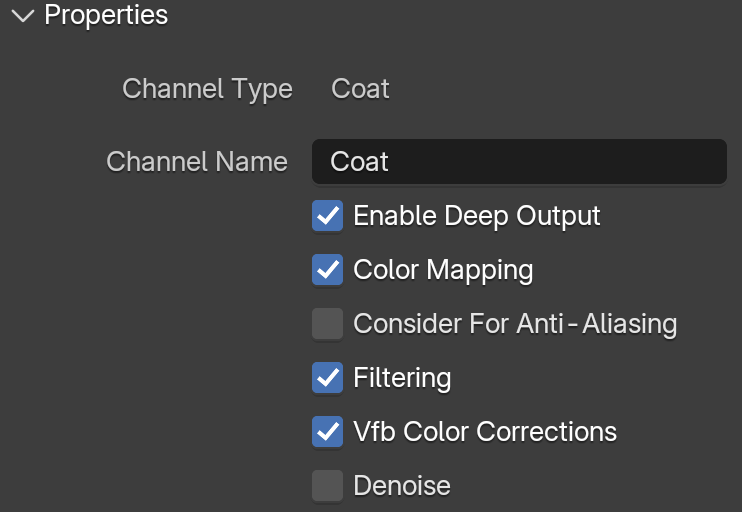Click the Properties panel header title
This screenshot has height=512, width=742.
click(x=106, y=15)
